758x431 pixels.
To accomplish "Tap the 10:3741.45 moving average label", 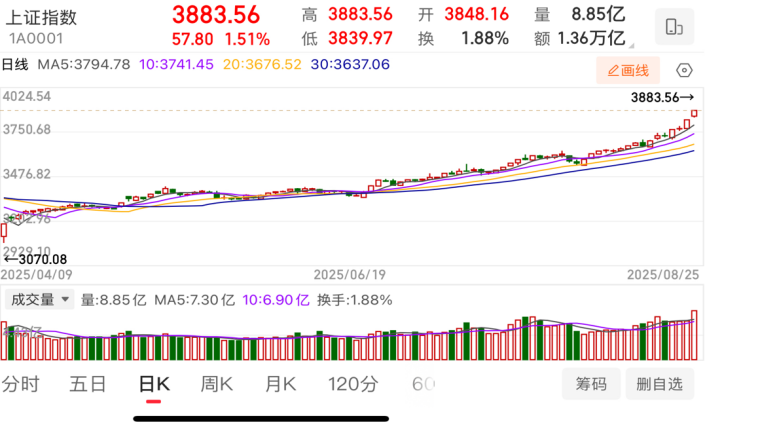I will (x=176, y=64).
